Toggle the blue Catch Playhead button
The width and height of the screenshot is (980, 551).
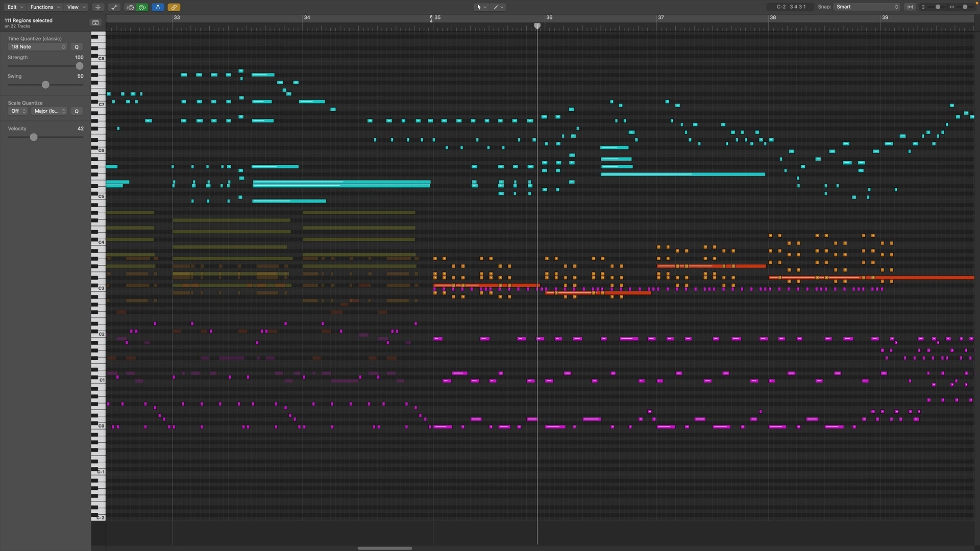point(158,7)
